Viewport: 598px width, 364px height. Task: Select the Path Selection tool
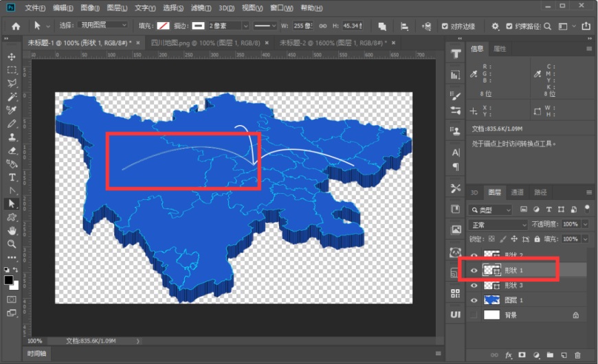coord(12,204)
